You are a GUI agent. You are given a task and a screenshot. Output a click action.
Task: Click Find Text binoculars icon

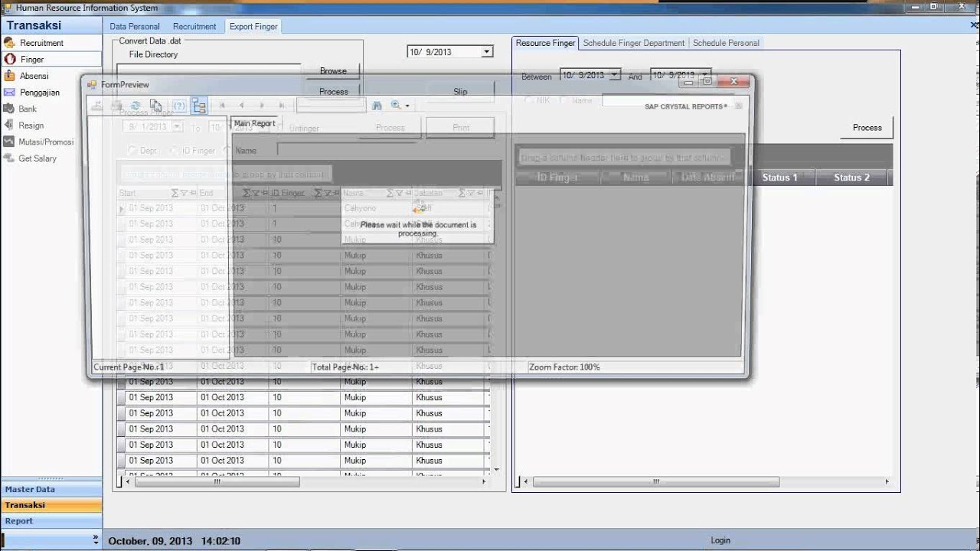pyautogui.click(x=377, y=106)
